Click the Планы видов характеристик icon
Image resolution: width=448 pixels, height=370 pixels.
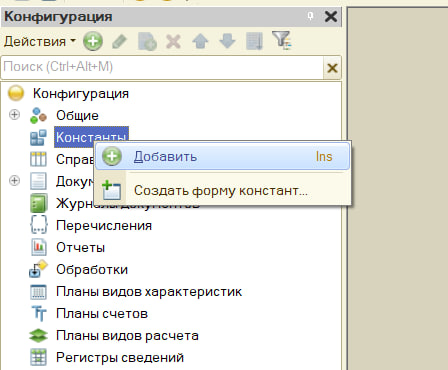tap(38, 292)
